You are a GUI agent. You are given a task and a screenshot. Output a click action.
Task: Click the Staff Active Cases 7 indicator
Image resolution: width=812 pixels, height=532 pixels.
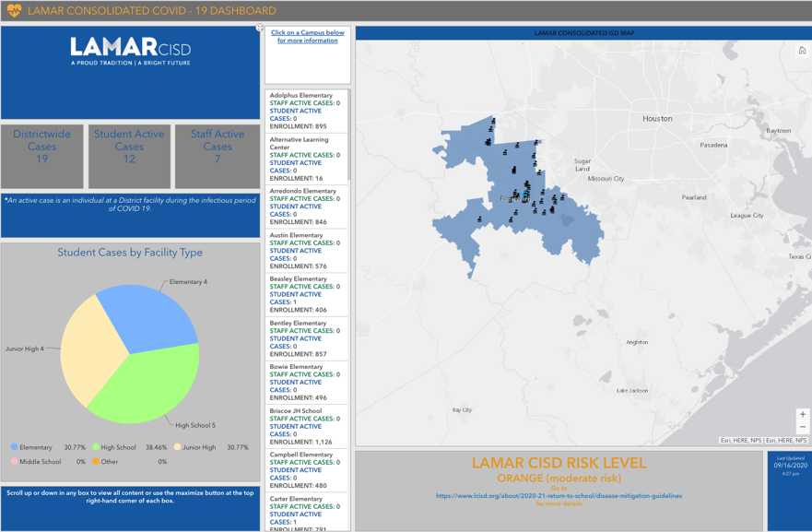coord(218,156)
